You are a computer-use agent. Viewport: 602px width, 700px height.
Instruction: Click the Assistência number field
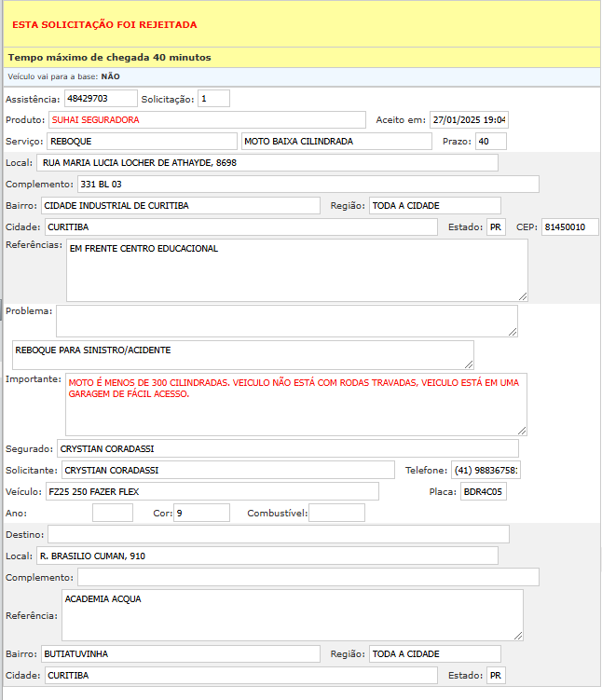[99, 98]
